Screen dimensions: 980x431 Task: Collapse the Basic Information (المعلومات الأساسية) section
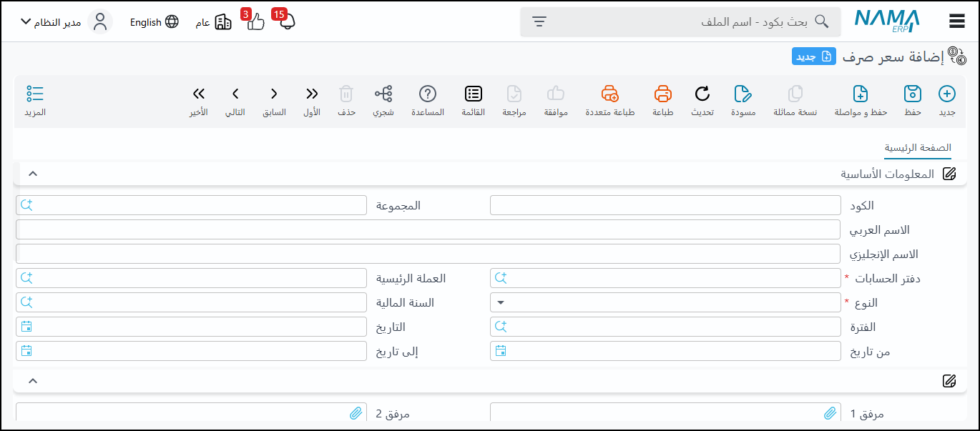pyautogui.click(x=32, y=174)
